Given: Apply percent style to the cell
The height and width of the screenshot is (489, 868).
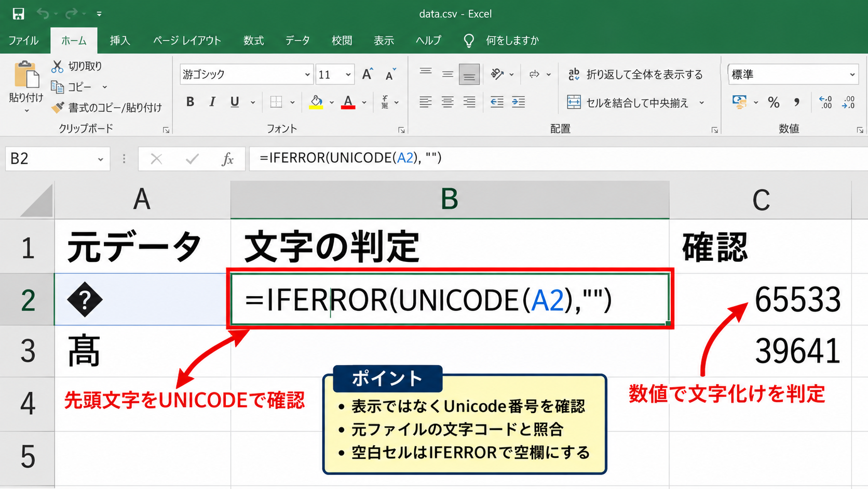Looking at the screenshot, I should pyautogui.click(x=774, y=102).
